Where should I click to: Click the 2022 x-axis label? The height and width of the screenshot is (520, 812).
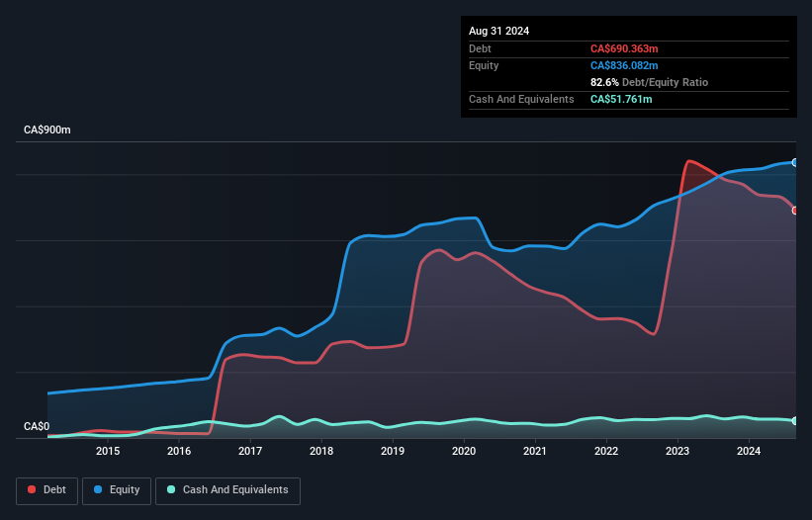point(606,451)
